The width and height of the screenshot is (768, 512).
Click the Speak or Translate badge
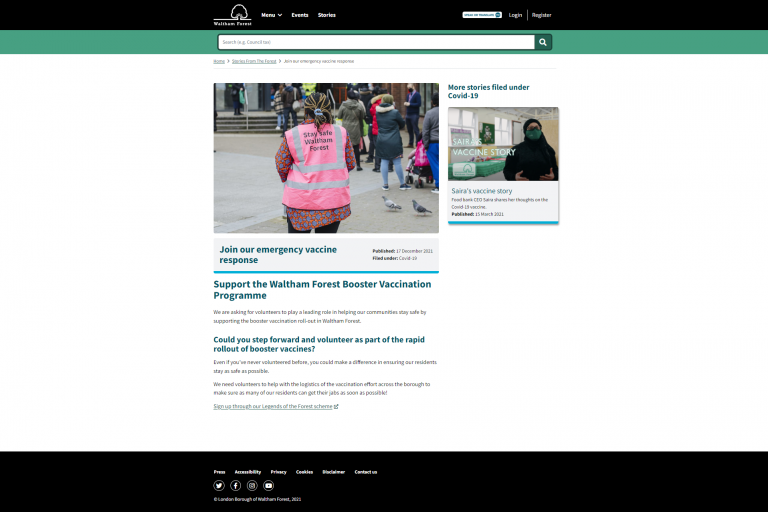point(482,15)
